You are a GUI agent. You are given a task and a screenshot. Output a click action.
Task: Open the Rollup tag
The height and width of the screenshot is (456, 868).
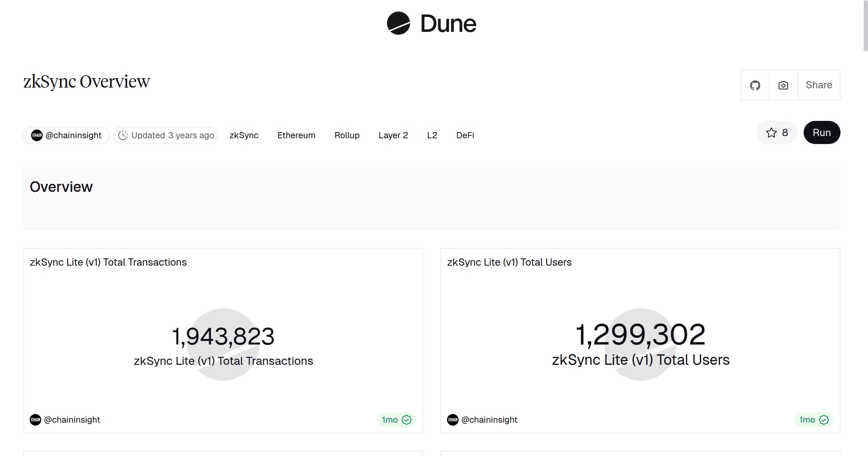pos(347,135)
